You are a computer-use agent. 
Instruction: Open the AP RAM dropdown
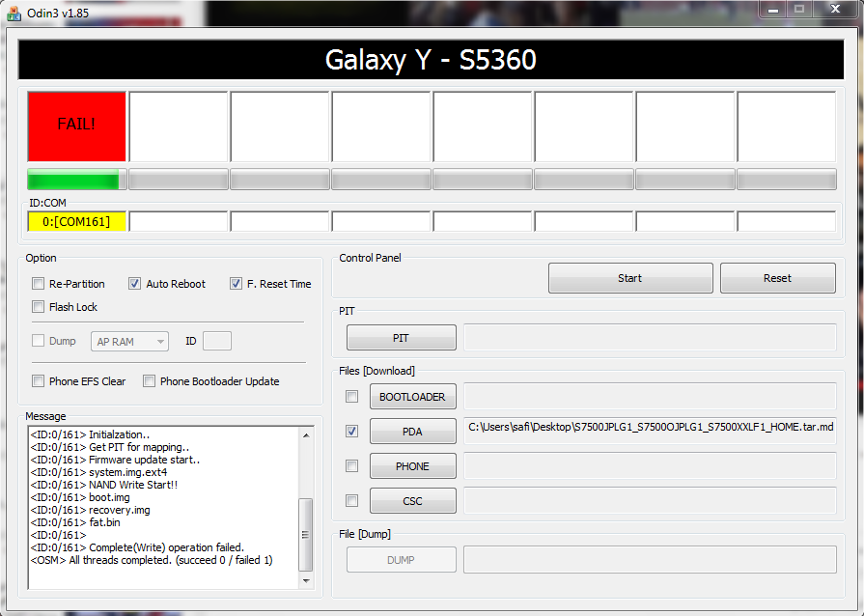[x=129, y=342]
